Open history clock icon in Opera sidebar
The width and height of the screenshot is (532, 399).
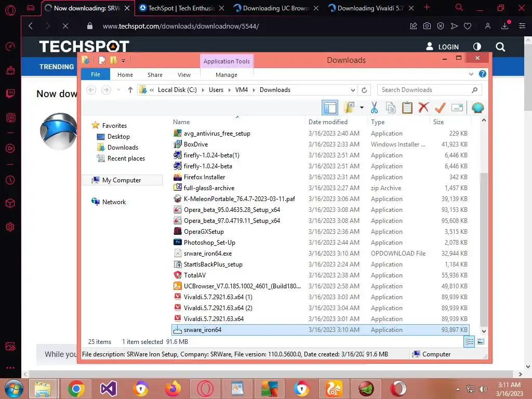[10, 180]
